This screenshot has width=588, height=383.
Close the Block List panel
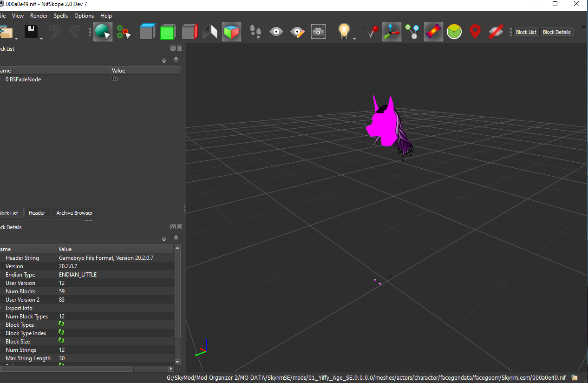coord(179,48)
